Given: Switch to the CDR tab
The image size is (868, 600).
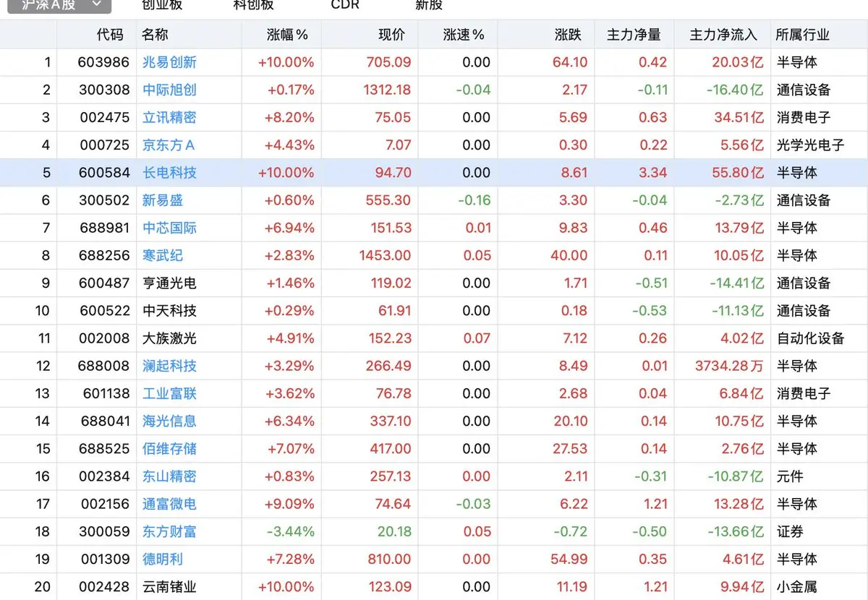Looking at the screenshot, I should 345,5.
